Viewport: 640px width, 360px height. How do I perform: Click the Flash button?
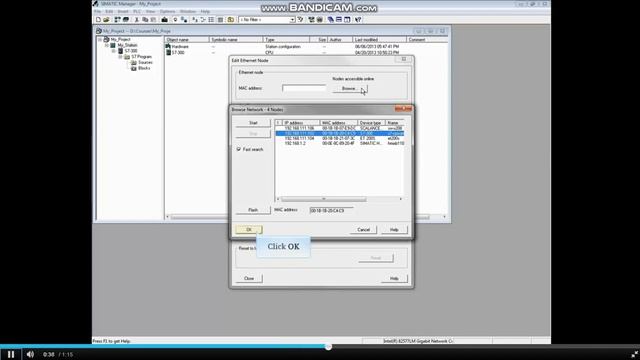tap(253, 210)
